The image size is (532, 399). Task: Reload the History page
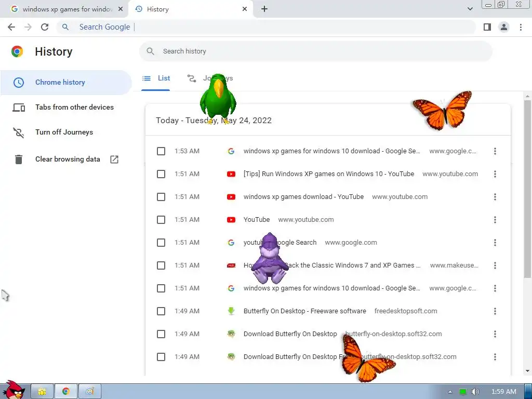click(45, 27)
